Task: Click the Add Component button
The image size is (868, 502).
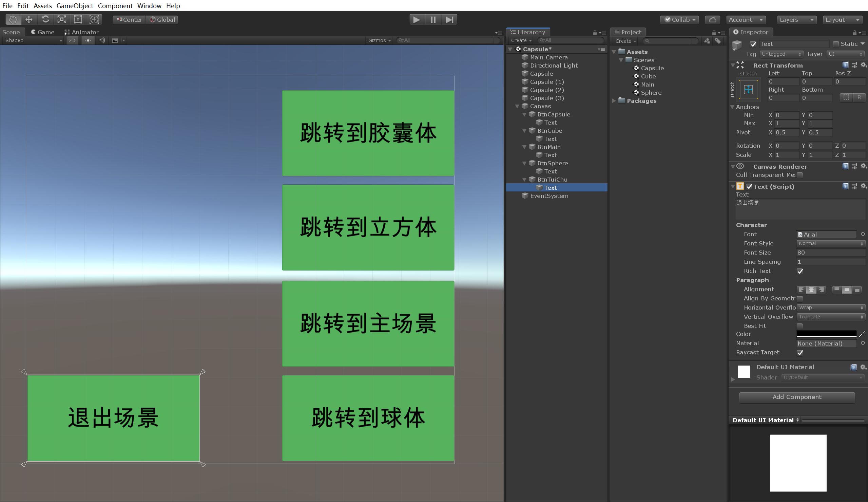Action: click(x=797, y=397)
